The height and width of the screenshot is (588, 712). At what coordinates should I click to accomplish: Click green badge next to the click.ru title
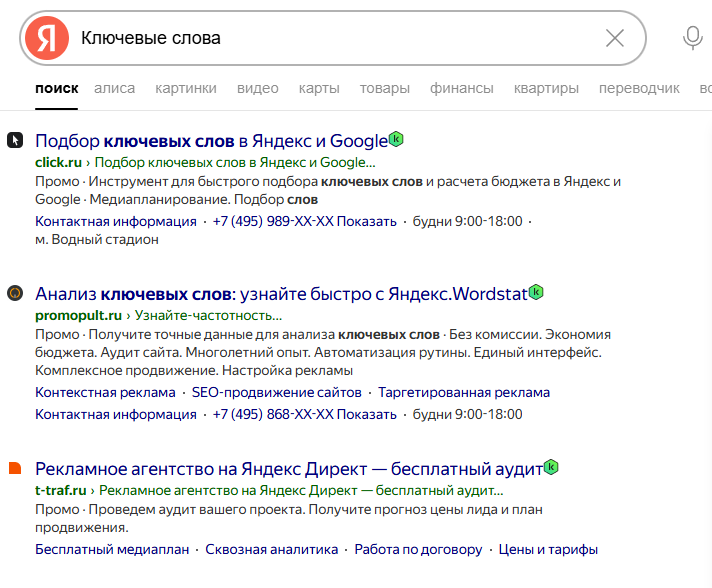click(396, 138)
